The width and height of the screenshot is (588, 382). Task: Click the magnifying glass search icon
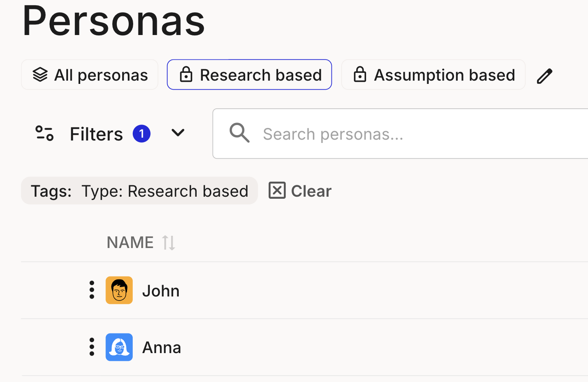tap(239, 133)
